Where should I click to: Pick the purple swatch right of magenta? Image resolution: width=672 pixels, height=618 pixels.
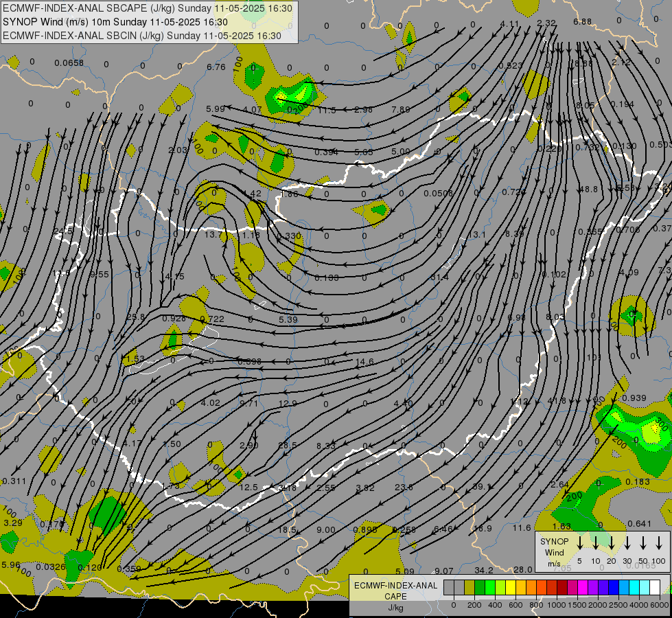(592, 588)
